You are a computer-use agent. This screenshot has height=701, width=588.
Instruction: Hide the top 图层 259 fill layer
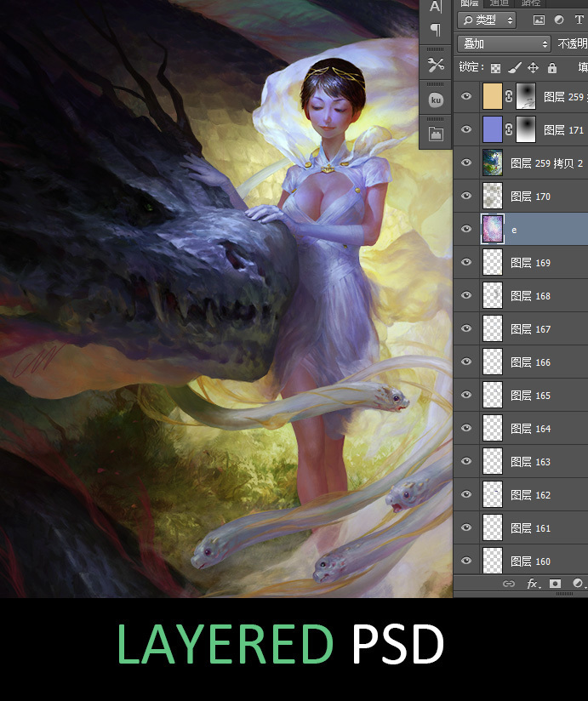(x=466, y=96)
